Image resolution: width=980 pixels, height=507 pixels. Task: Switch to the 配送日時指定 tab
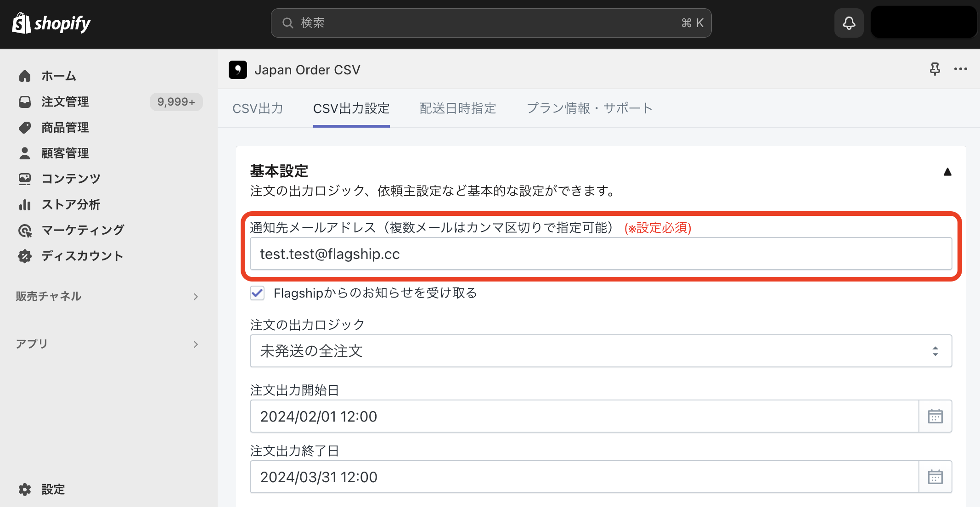pos(458,108)
